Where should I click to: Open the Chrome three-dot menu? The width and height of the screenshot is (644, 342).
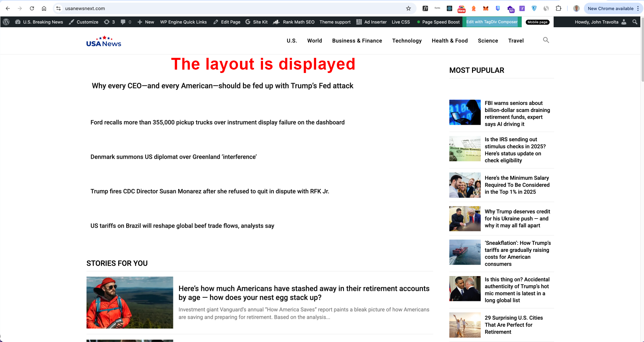pyautogui.click(x=638, y=8)
